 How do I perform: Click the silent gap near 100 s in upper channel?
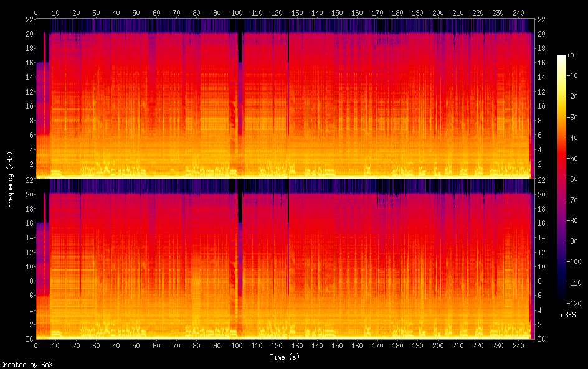pos(240,93)
